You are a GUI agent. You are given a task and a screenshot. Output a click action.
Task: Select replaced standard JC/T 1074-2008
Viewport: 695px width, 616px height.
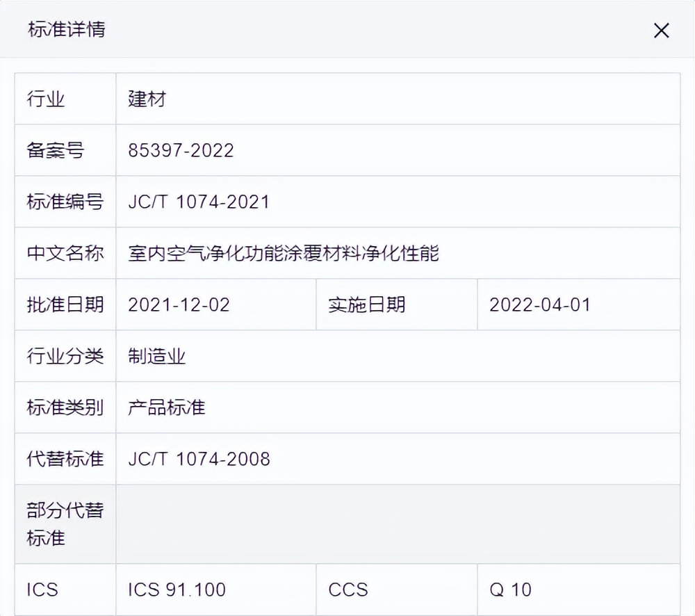point(199,459)
